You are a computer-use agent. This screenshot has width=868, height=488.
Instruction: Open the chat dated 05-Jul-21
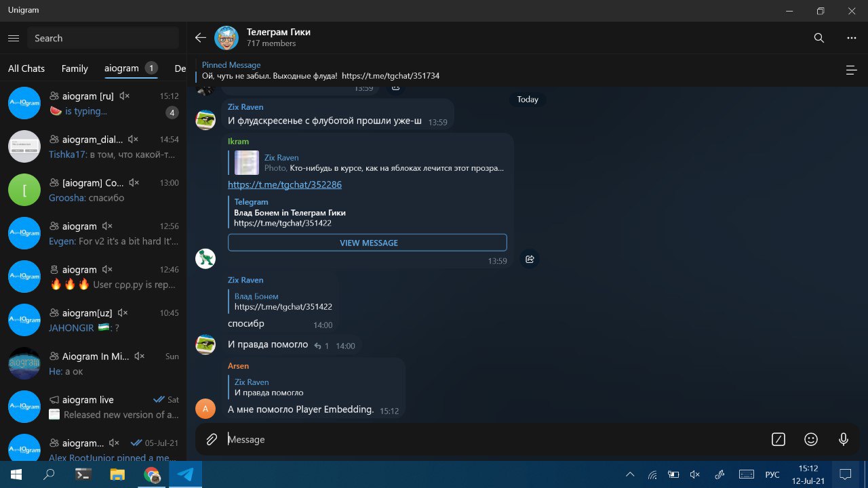tap(94, 445)
